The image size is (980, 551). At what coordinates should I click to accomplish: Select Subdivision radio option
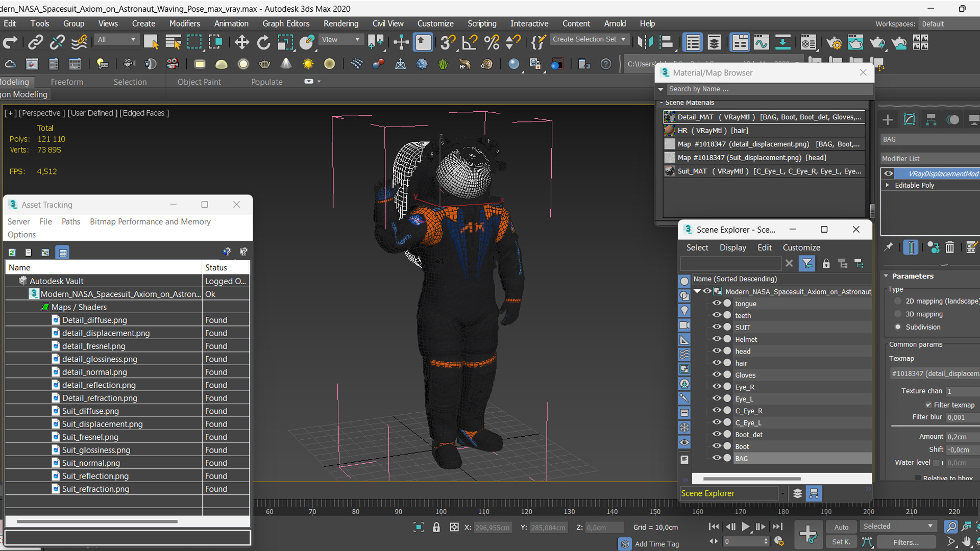pyautogui.click(x=898, y=327)
